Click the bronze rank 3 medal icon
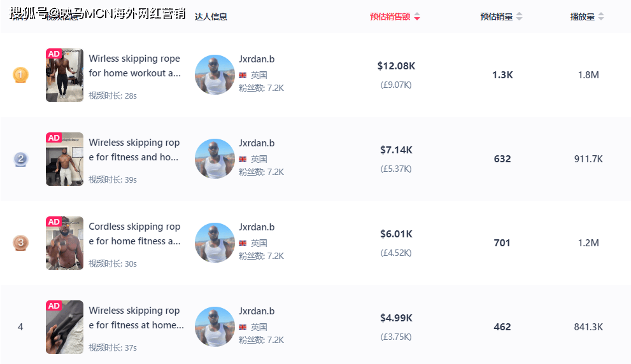The height and width of the screenshot is (364, 631). [20, 242]
